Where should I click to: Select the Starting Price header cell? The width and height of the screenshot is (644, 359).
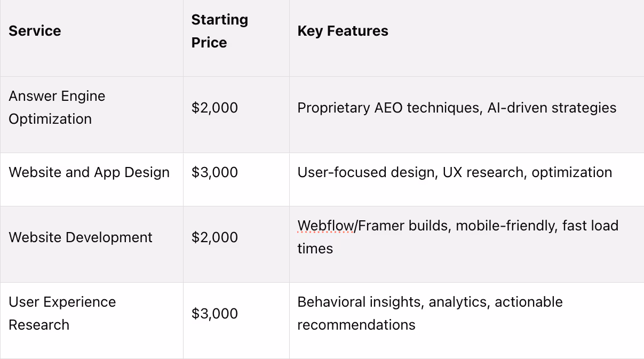pyautogui.click(x=236, y=38)
